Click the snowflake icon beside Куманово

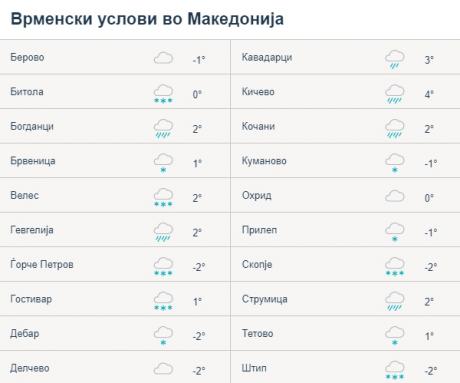coord(395,163)
